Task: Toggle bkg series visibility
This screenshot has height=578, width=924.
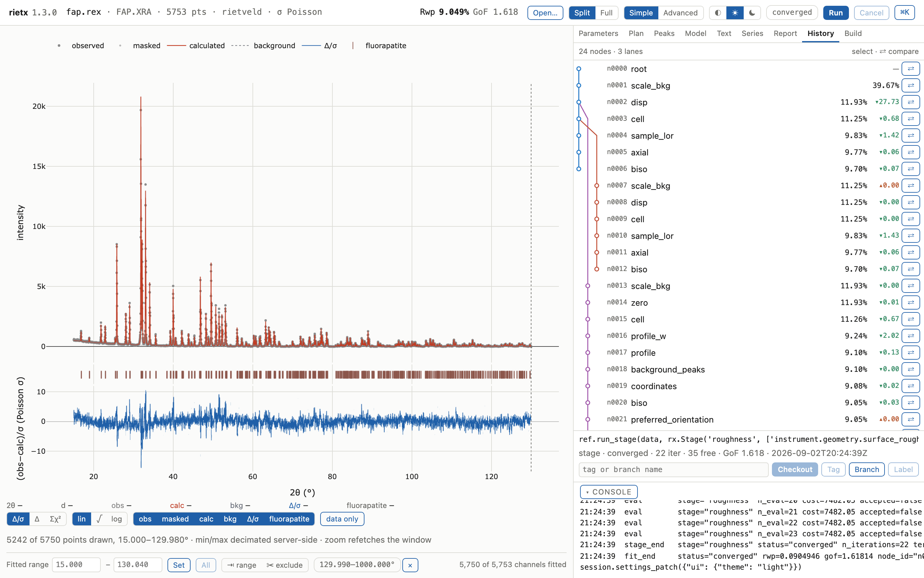Action: [230, 519]
